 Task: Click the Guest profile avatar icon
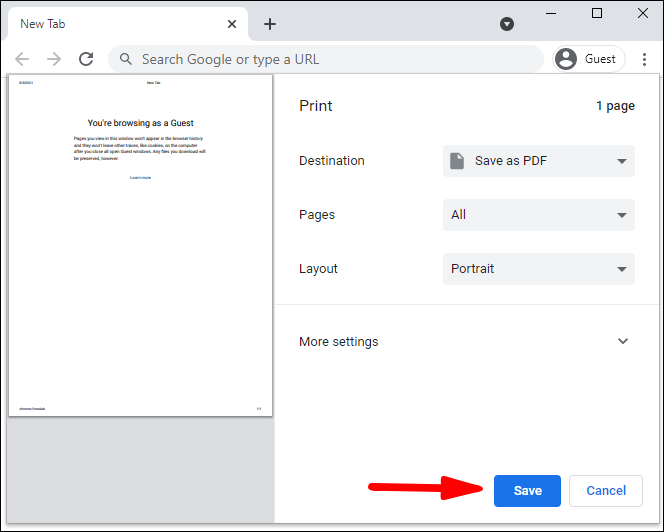[x=566, y=59]
